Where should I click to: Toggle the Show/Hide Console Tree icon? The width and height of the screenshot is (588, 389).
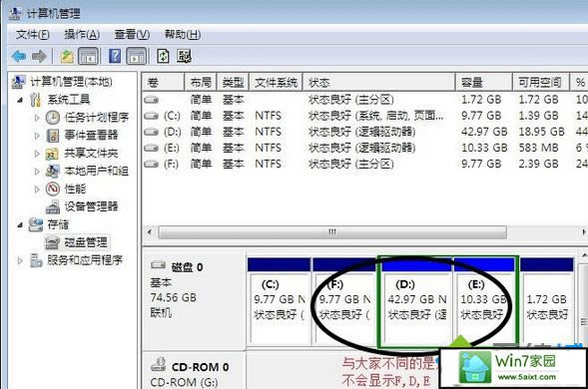88,57
